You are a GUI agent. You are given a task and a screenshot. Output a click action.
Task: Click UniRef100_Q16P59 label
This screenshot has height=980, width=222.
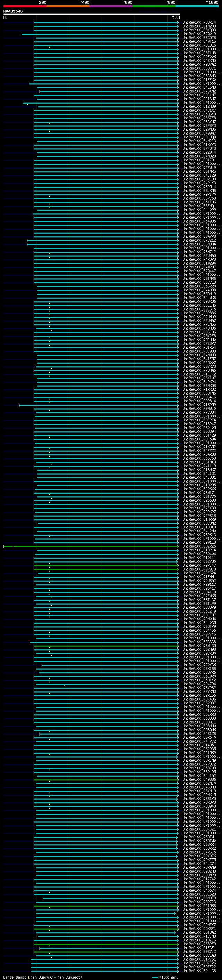click(x=199, y=405)
